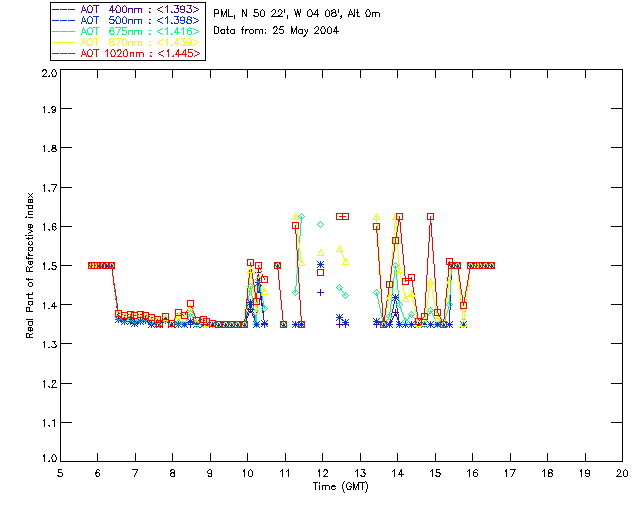Click the 1.2 y-axis label

(49, 384)
